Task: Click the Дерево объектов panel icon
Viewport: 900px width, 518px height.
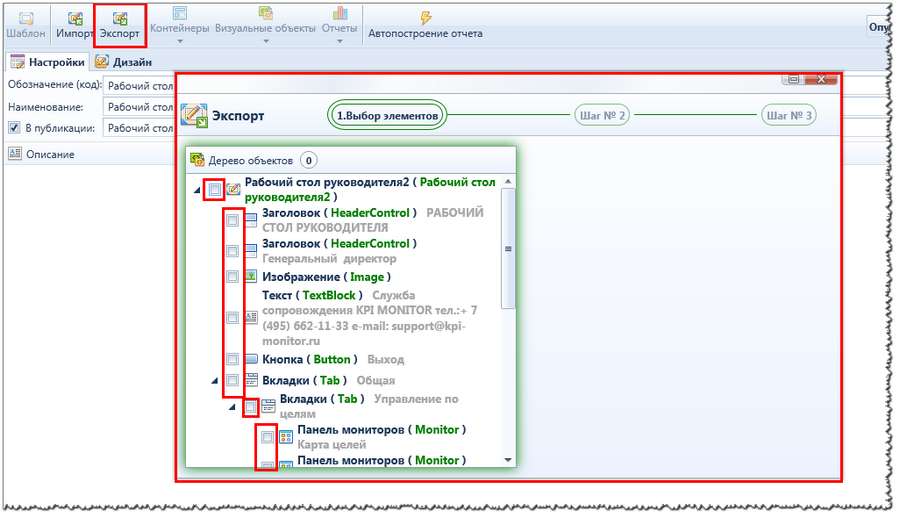Action: pyautogui.click(x=197, y=160)
